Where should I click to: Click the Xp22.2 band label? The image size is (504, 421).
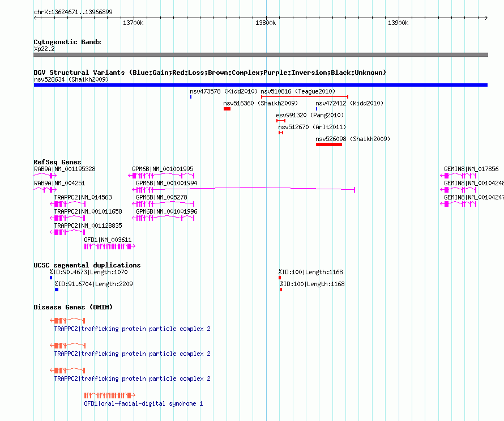[44, 49]
